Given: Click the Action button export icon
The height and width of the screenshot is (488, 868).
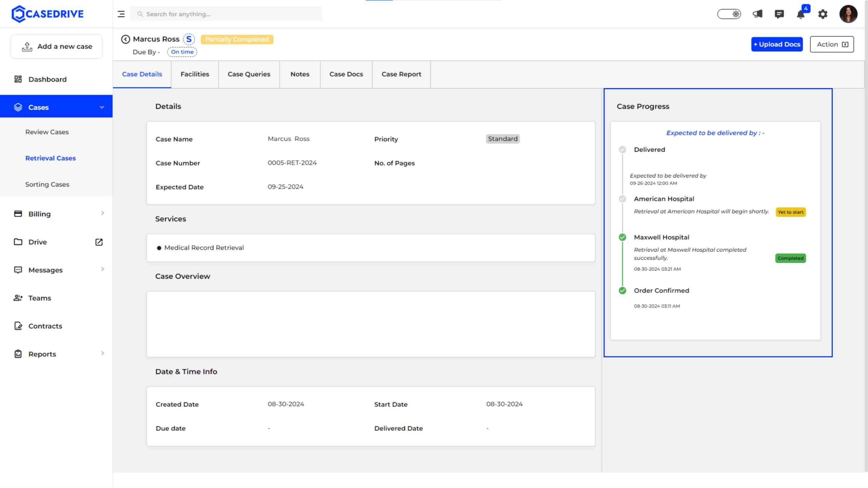Looking at the screenshot, I should click(x=845, y=44).
